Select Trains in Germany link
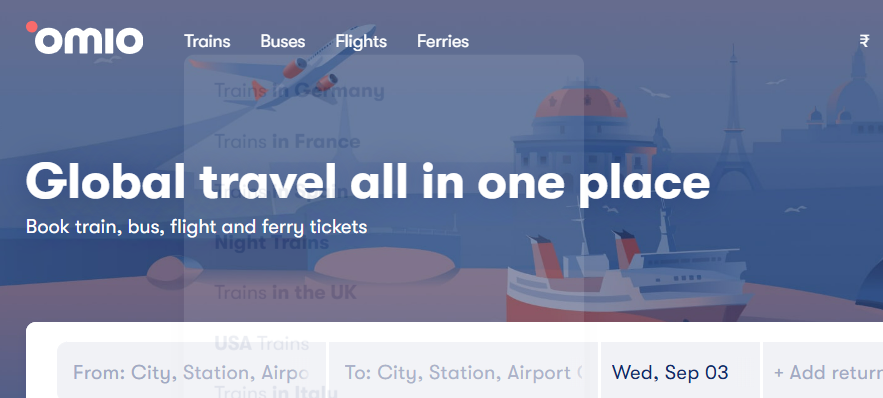This screenshot has height=398, width=883. pos(300,91)
